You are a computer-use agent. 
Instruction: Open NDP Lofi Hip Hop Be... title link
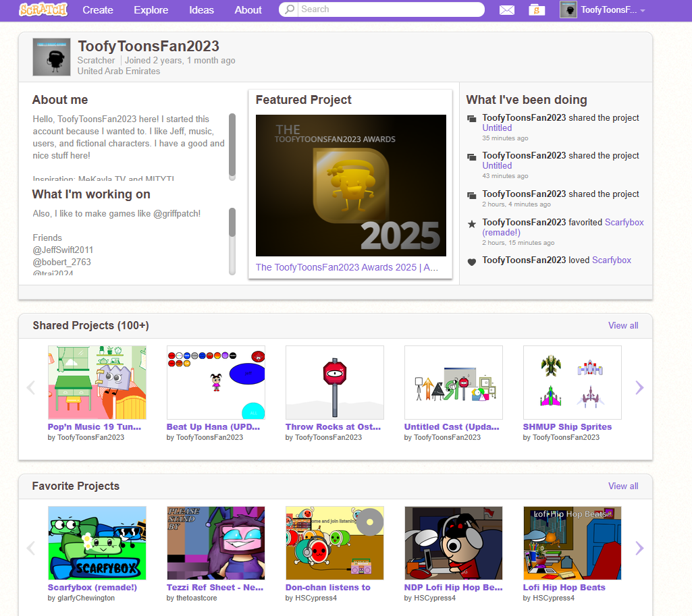453,588
